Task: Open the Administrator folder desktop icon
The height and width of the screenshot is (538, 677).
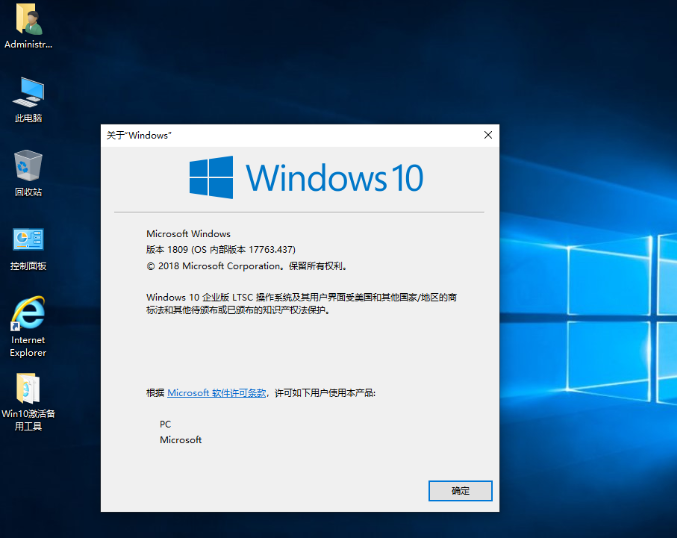Action: coord(28,21)
